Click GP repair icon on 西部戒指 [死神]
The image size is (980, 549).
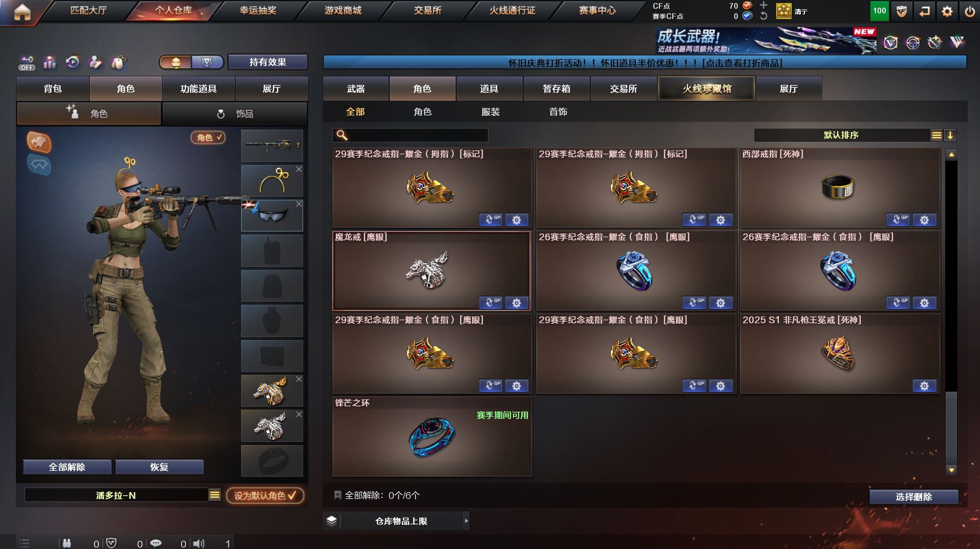898,220
